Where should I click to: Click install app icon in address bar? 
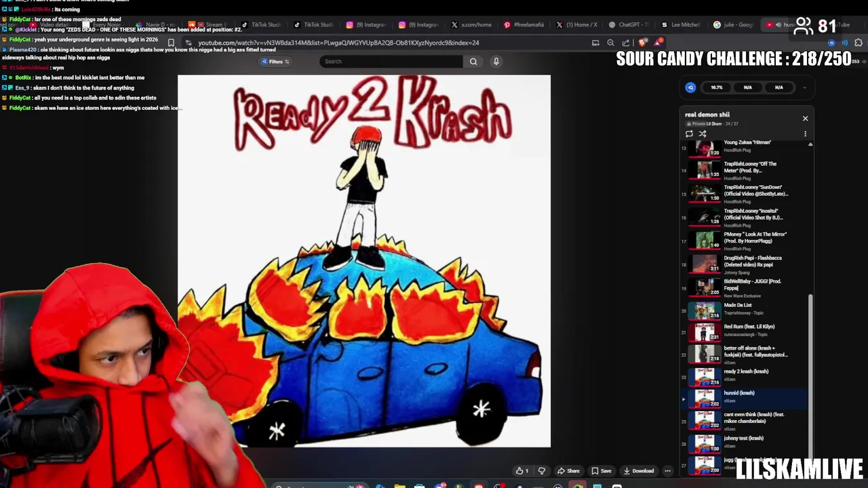(595, 43)
